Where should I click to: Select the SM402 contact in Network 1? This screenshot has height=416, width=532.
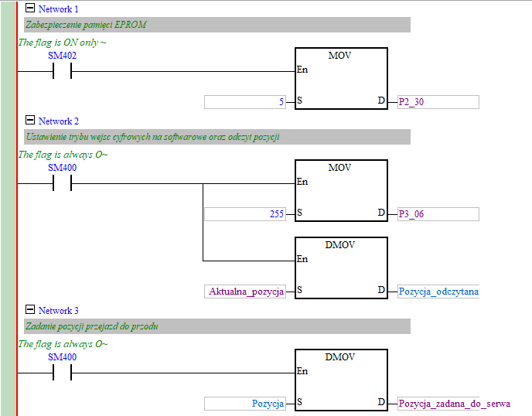[62, 72]
